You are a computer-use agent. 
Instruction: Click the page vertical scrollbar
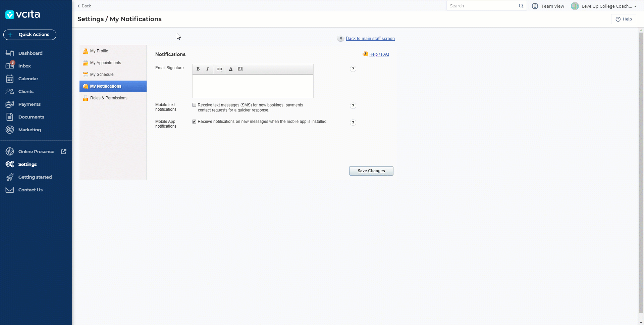point(641,173)
